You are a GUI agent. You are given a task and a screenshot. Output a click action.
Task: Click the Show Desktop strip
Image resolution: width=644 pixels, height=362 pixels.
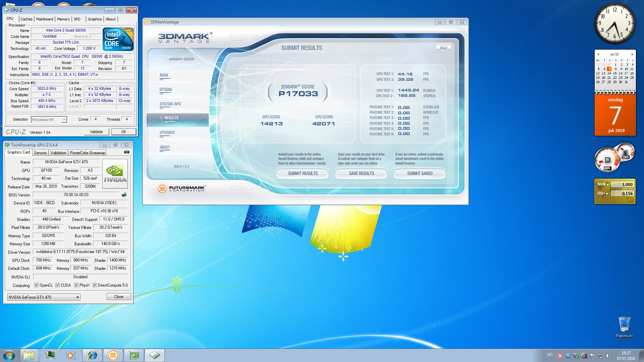(641, 355)
